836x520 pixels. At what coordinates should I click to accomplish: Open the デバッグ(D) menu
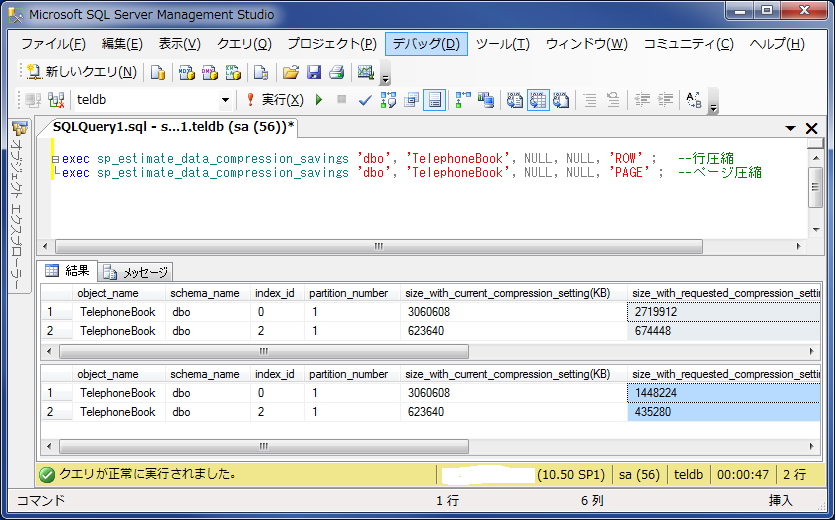pyautogui.click(x=426, y=44)
